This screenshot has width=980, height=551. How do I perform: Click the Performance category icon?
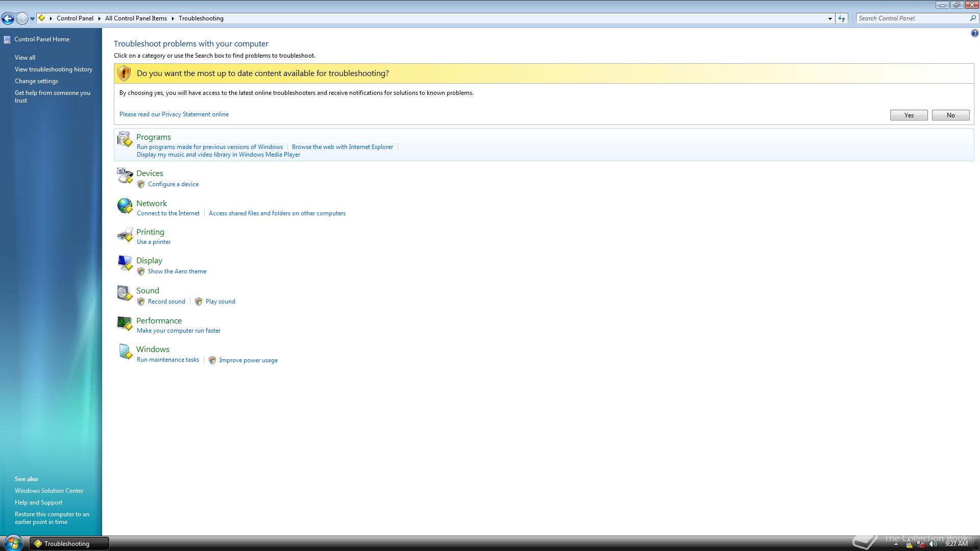point(125,322)
